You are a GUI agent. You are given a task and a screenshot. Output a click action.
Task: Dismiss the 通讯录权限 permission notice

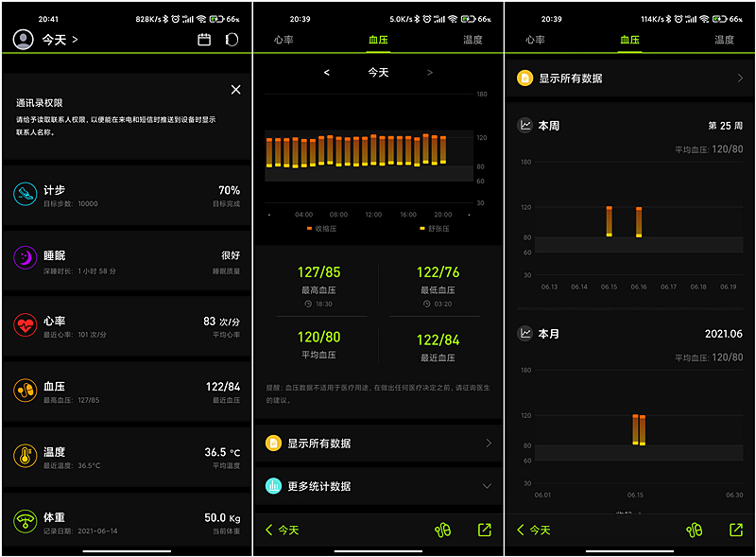235,90
